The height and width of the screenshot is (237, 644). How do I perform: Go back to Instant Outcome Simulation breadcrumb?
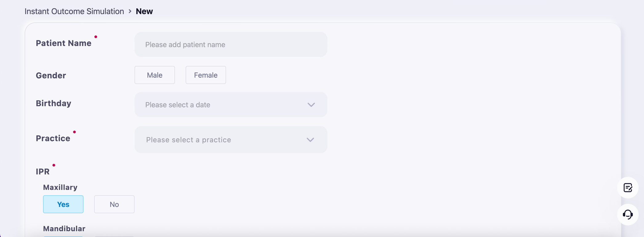pos(74,11)
